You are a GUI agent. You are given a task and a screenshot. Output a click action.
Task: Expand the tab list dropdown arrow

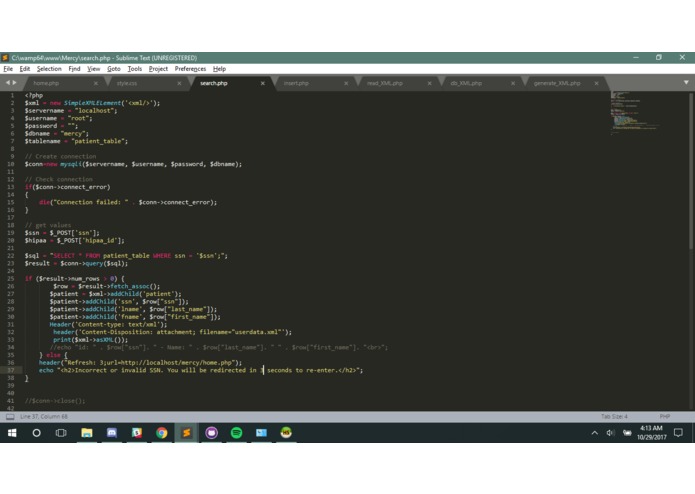coord(686,82)
